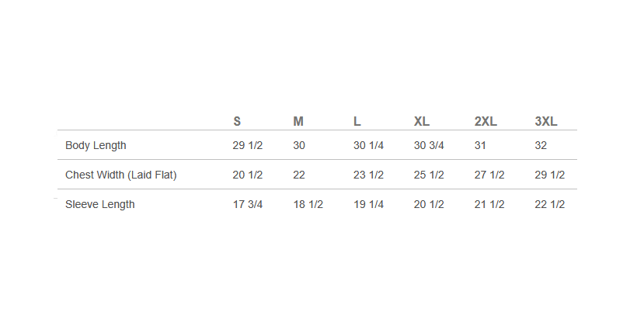Click the Sleeve Length row label
Image resolution: width=644 pixels, height=333 pixels.
click(x=100, y=204)
